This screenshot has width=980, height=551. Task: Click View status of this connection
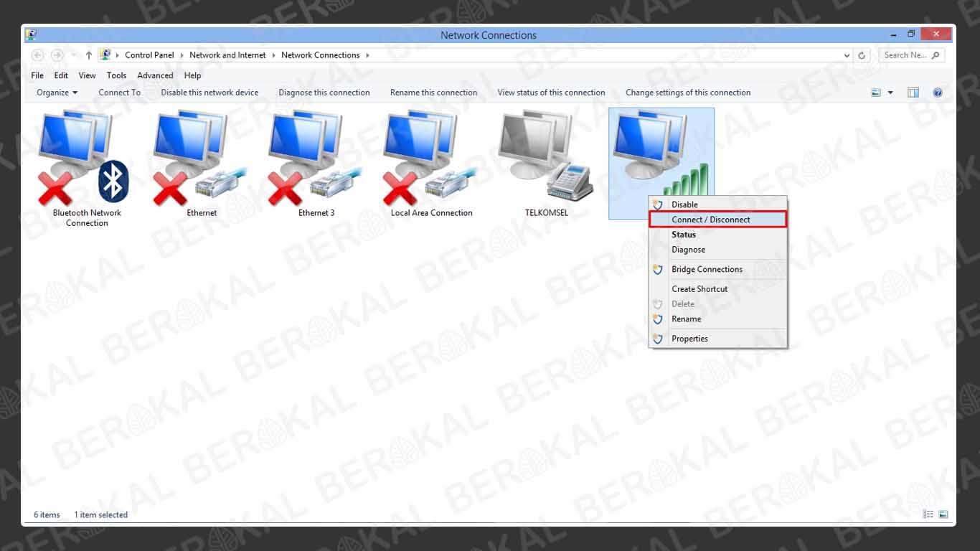pyautogui.click(x=551, y=93)
